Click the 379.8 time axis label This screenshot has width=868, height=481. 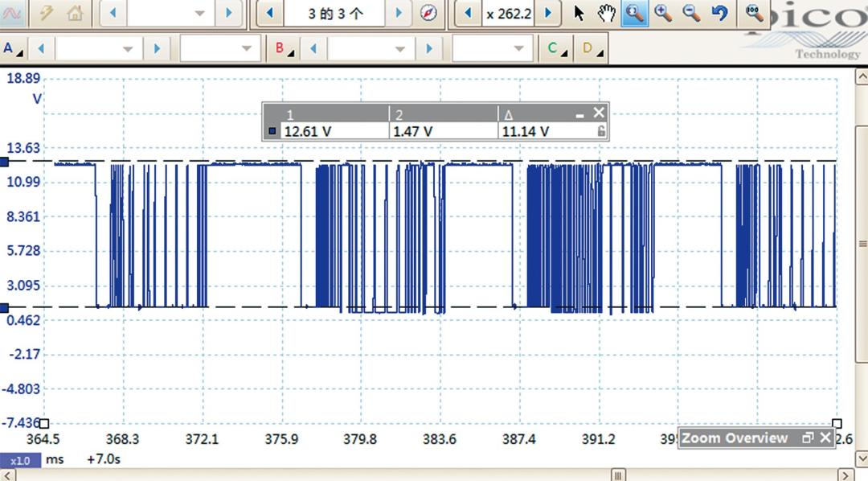click(x=360, y=439)
